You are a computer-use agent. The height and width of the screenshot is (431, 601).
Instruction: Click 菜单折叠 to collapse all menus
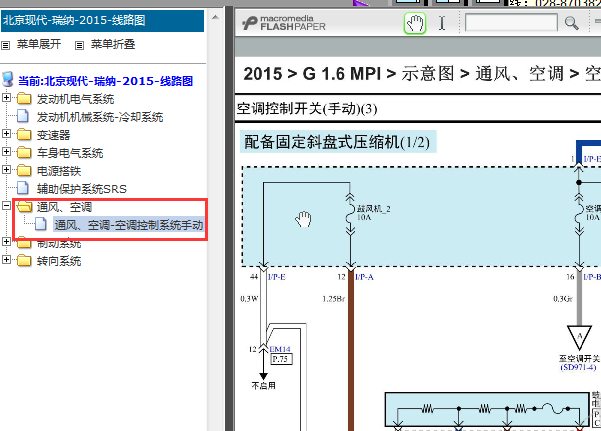pyautogui.click(x=113, y=44)
